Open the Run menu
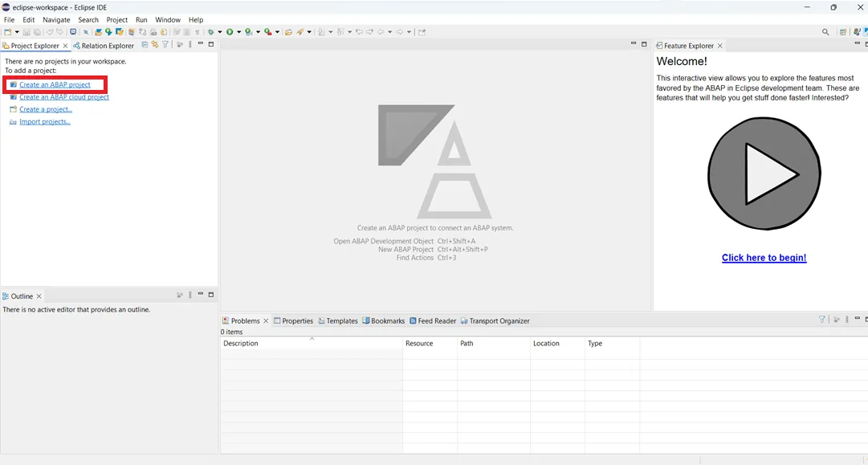868x465 pixels. coord(141,19)
